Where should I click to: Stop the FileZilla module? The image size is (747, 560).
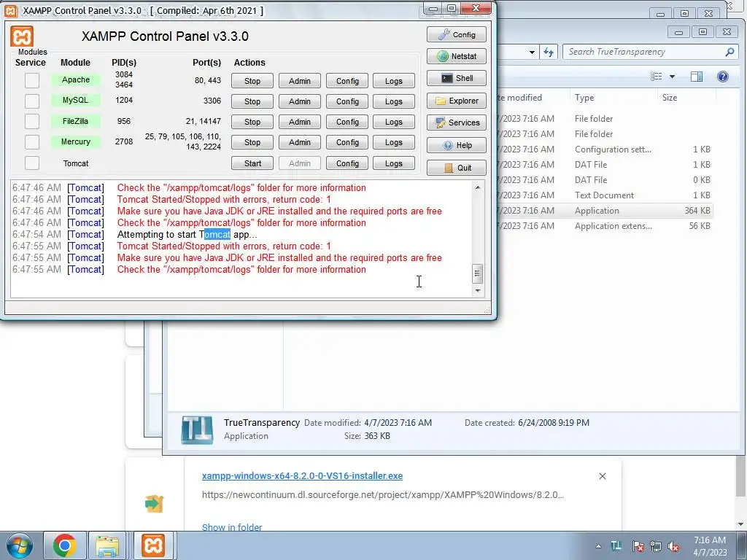pos(252,122)
